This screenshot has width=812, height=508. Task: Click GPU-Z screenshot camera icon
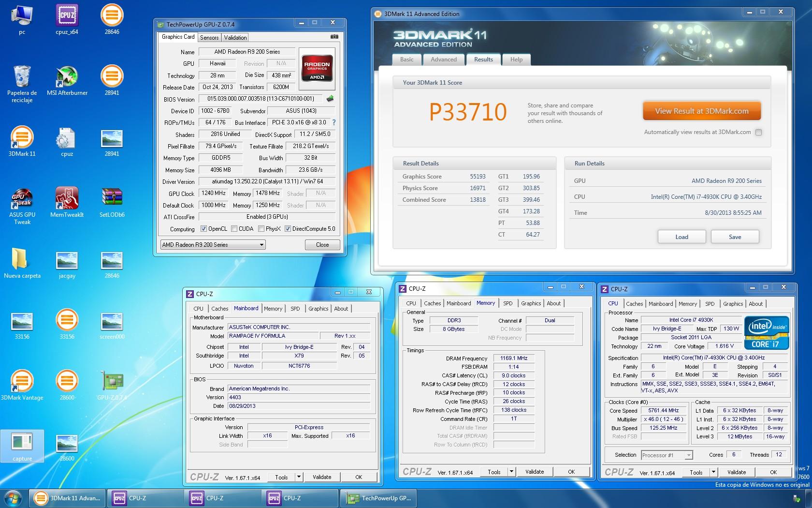coord(334,37)
